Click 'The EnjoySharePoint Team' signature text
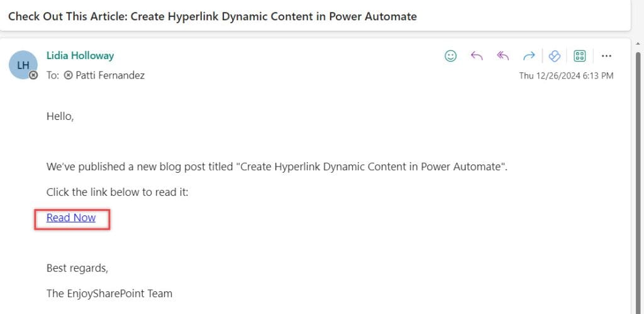The image size is (644, 314). 109,293
